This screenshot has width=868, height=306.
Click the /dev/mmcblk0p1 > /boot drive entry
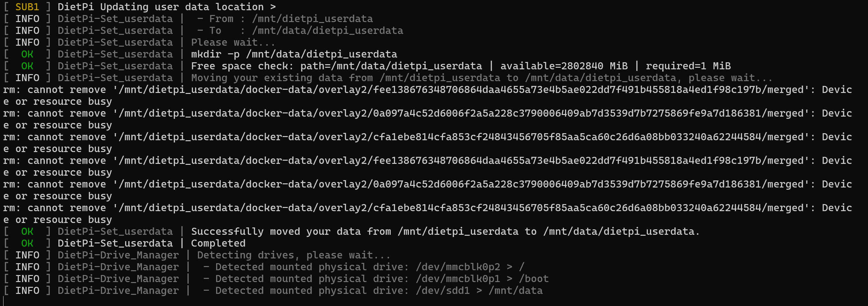482,278
